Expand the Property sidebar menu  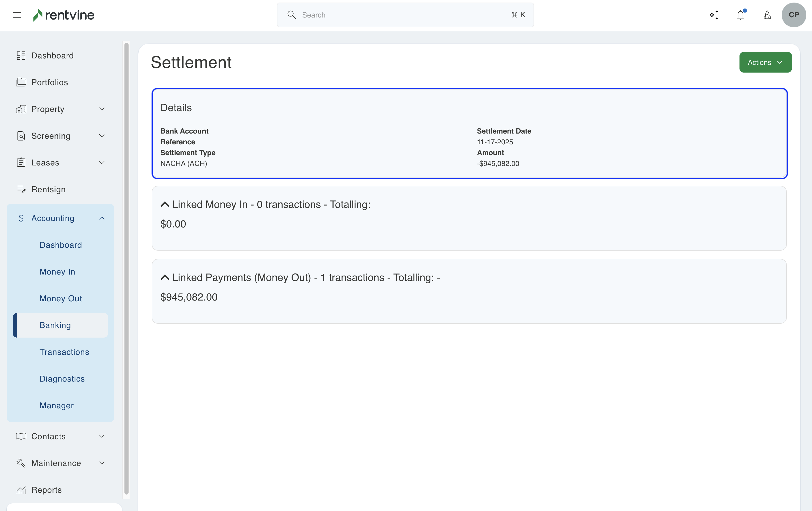click(x=102, y=109)
